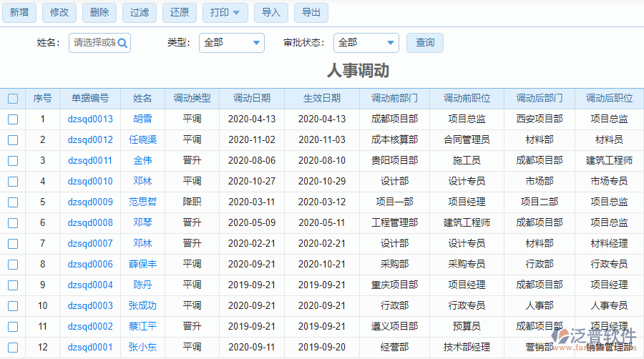Viewport: 644px width, 359px height.
Task: Click the search magnifier icon in 姓名 field
Action: pyautogui.click(x=122, y=43)
